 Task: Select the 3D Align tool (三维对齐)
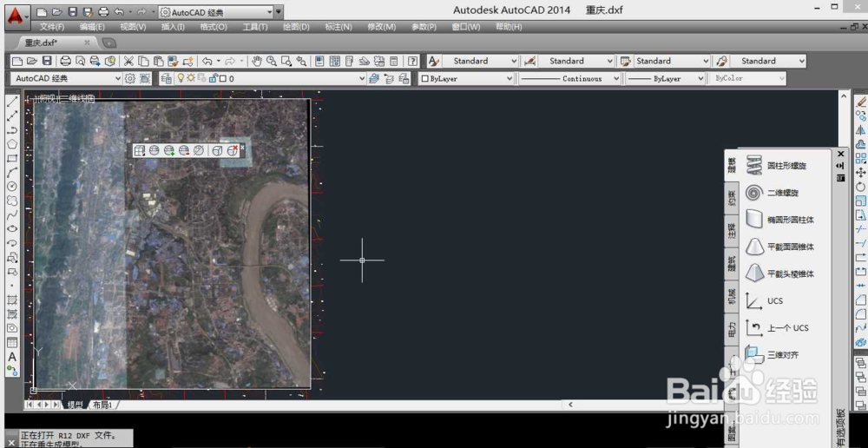(x=773, y=354)
